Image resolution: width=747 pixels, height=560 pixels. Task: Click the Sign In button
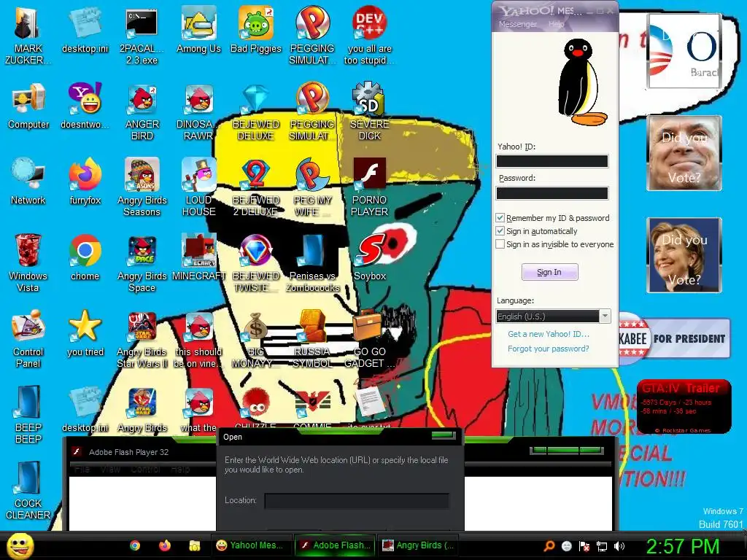(x=550, y=272)
